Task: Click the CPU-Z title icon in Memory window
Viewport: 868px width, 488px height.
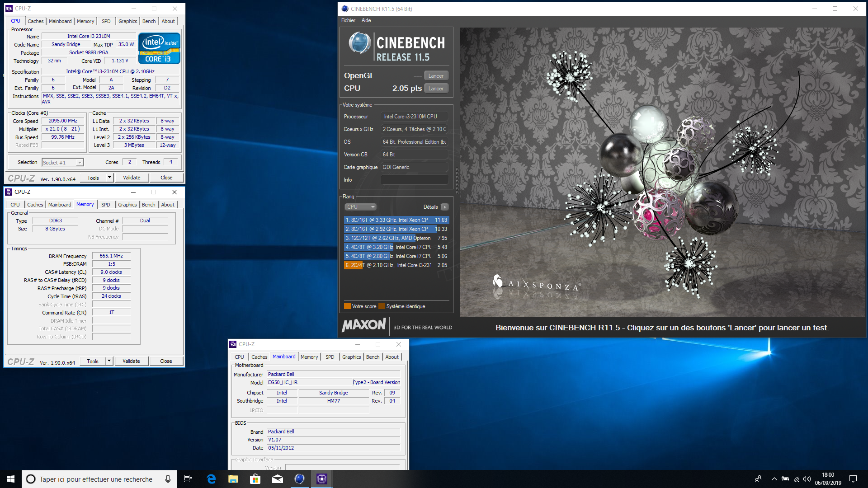Action: coord(9,192)
